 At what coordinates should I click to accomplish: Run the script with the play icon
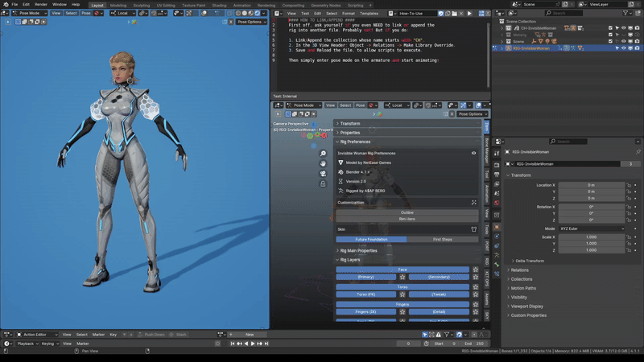pyautogui.click(x=469, y=14)
